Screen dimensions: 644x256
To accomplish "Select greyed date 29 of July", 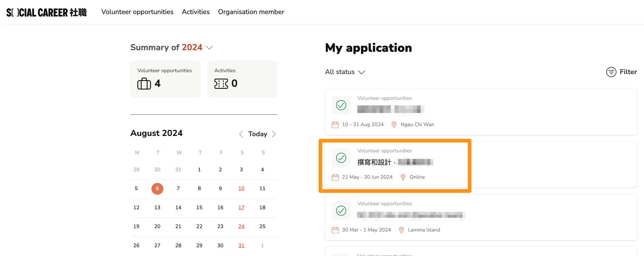I will pyautogui.click(x=136, y=170).
